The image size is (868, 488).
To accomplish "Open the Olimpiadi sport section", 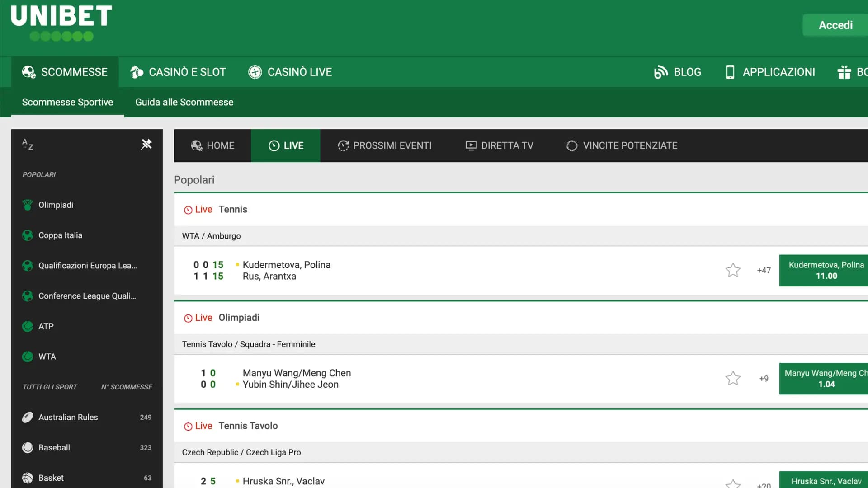I will click(56, 205).
